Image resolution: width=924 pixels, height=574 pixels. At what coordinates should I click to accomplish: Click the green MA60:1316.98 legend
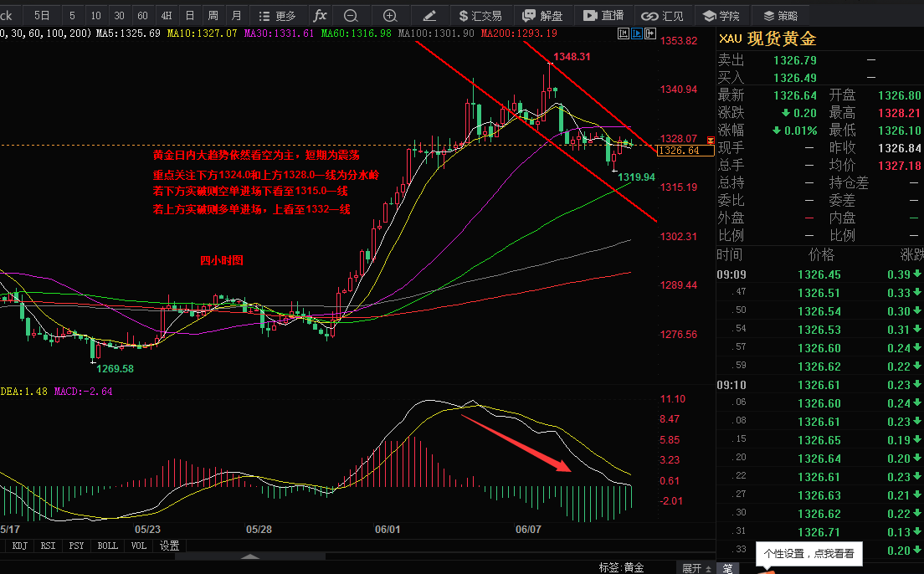click(x=356, y=33)
